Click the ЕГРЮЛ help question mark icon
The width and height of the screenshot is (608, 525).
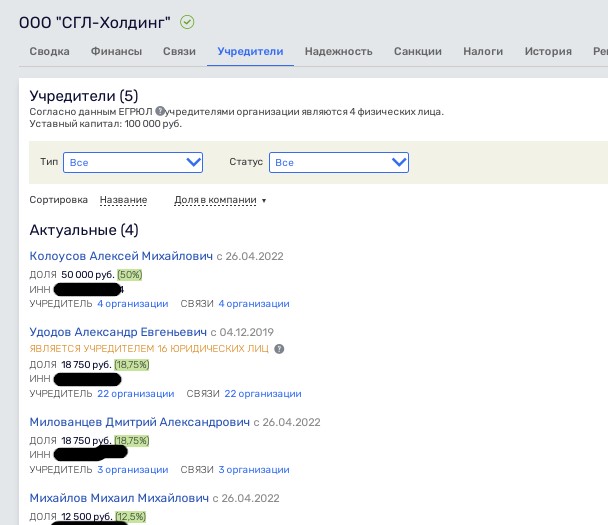[160, 111]
